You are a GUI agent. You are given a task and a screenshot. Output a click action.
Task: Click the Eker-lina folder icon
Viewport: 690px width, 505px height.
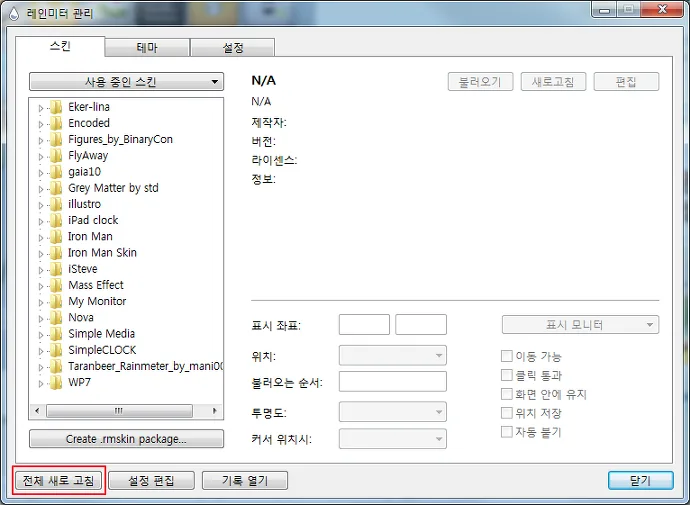click(x=56, y=107)
